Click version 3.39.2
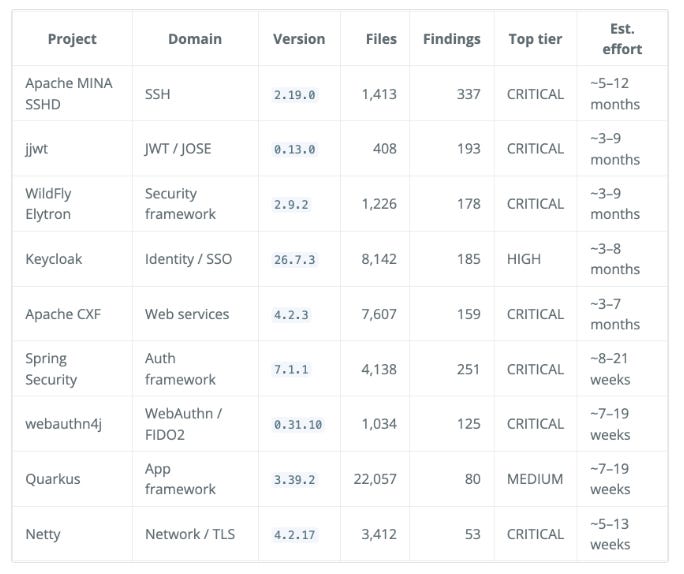The width and height of the screenshot is (684, 574). [x=294, y=480]
